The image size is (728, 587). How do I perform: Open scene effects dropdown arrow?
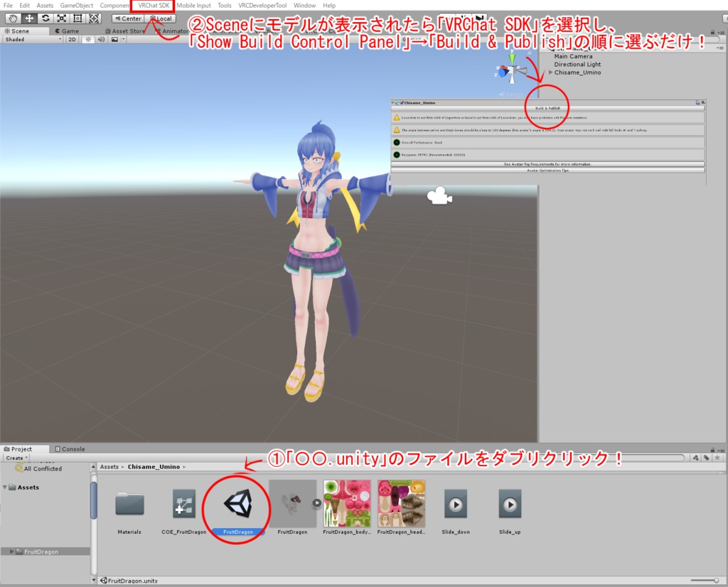(x=123, y=40)
